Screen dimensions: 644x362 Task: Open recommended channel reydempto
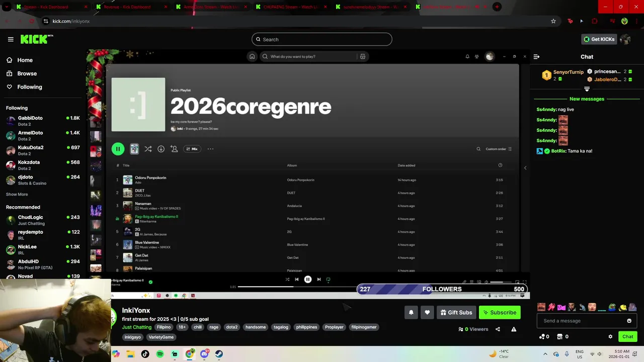43,235
